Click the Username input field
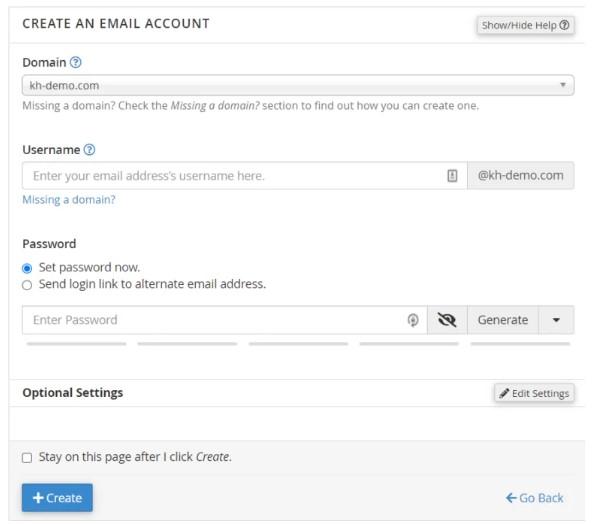The width and height of the screenshot is (595, 524). tap(244, 176)
